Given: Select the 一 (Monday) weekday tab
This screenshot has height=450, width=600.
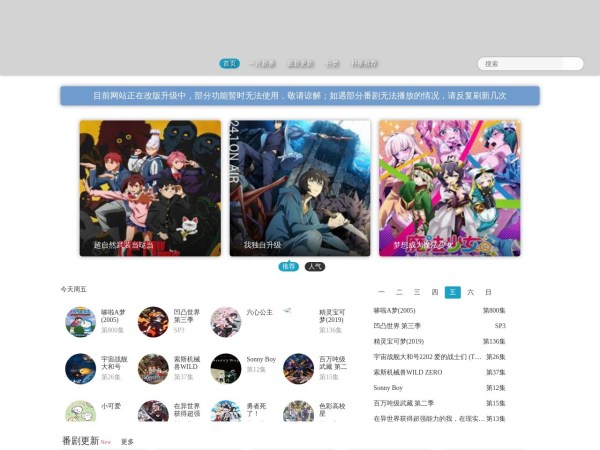Looking at the screenshot, I should click(x=381, y=292).
